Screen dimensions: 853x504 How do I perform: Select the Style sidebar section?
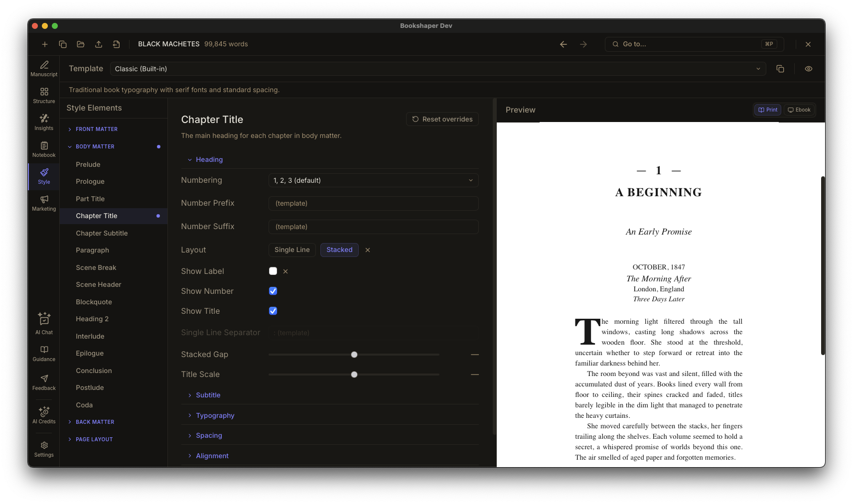pyautogui.click(x=44, y=176)
